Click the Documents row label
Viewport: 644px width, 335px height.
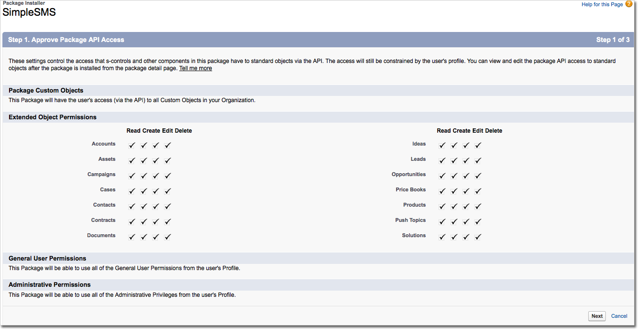[101, 235]
